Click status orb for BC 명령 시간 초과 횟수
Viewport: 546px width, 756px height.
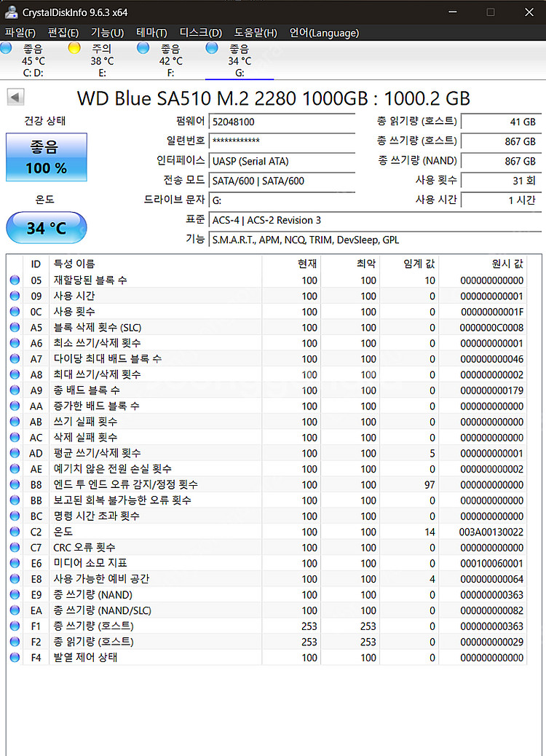click(15, 516)
